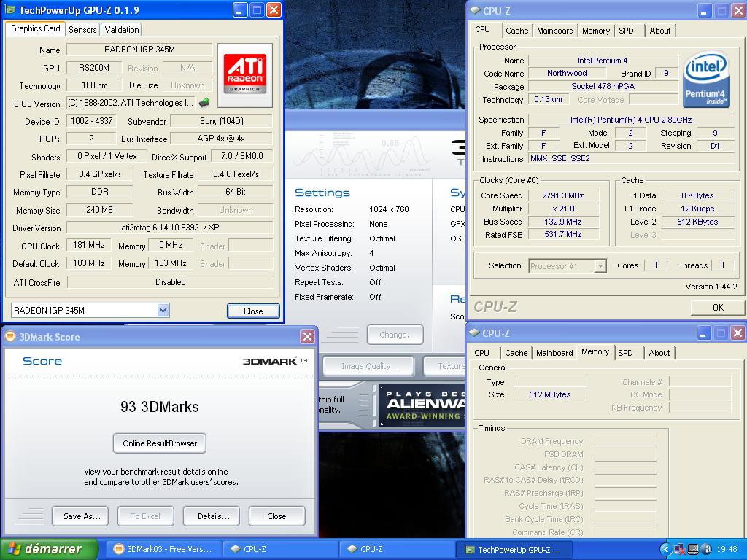Image resolution: width=747 pixels, height=560 pixels.
Task: Click the ATI CrossFire Disabled field
Action: coord(171,282)
